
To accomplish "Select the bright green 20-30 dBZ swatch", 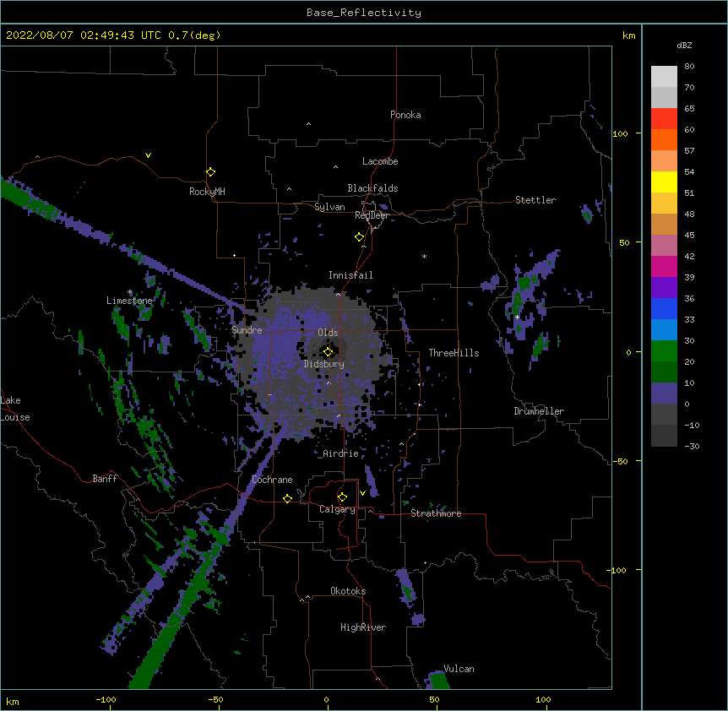I will 664,351.
